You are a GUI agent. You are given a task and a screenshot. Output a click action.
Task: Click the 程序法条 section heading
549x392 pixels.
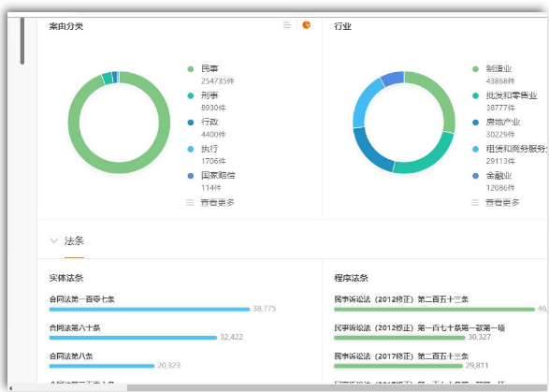pos(351,278)
